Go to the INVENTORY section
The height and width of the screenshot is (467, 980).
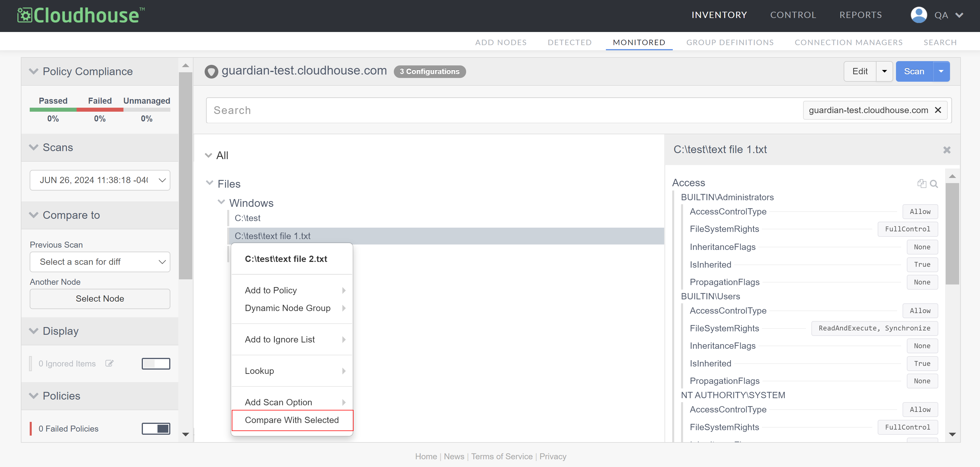pos(719,15)
